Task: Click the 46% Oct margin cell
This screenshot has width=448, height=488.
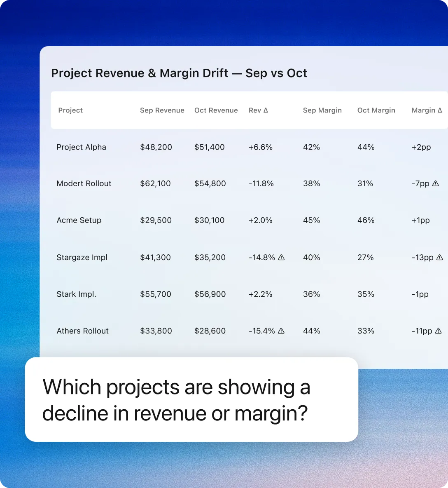Action: point(366,220)
